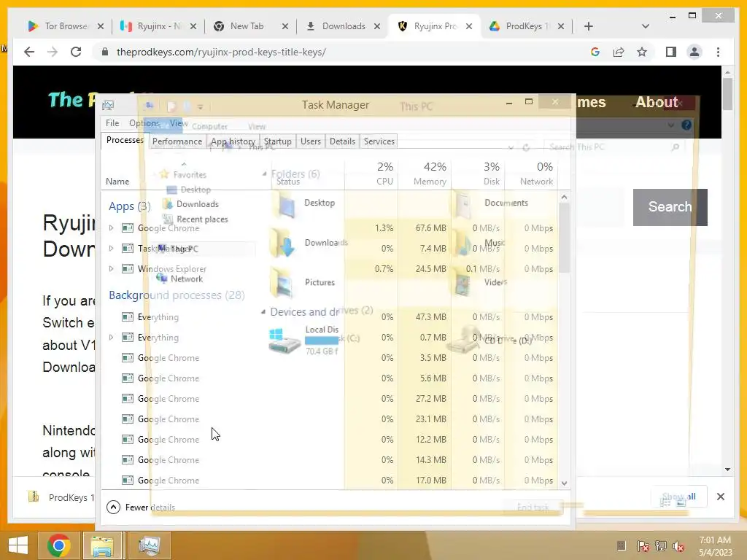Switch to the Performance tab

(177, 141)
